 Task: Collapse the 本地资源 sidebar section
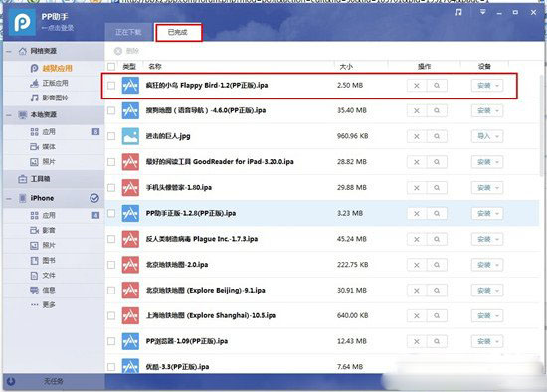pyautogui.click(x=9, y=115)
